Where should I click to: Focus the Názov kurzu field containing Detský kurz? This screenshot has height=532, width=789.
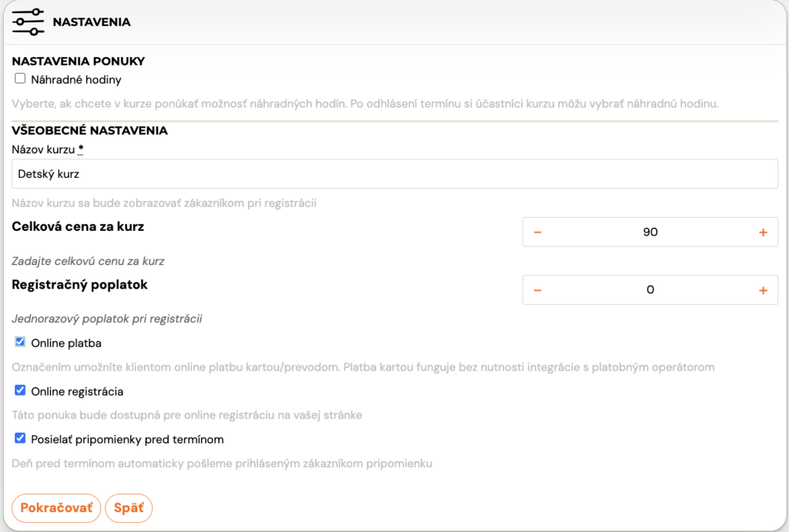tap(394, 174)
